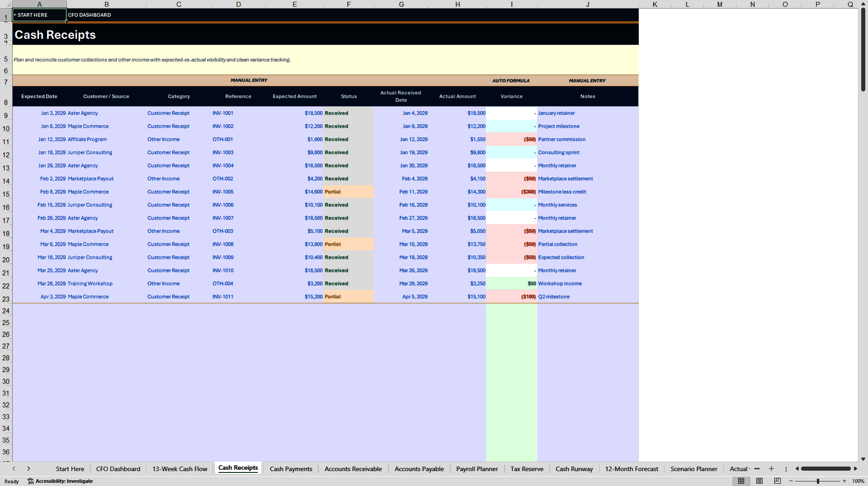Click horizontal scrollbar right arrow
The width and height of the screenshot is (868, 486).
tap(855, 469)
